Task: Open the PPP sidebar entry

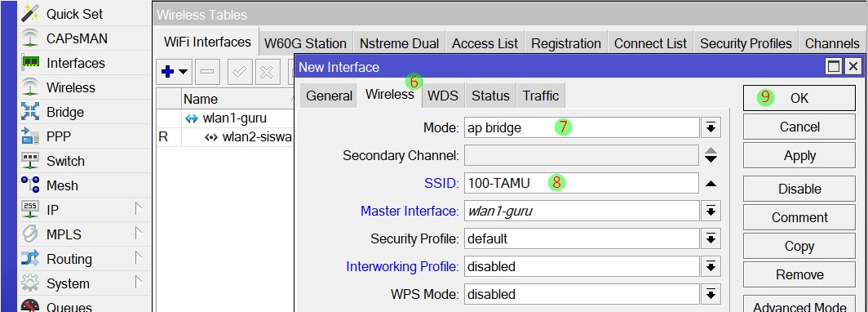Action: click(x=85, y=136)
